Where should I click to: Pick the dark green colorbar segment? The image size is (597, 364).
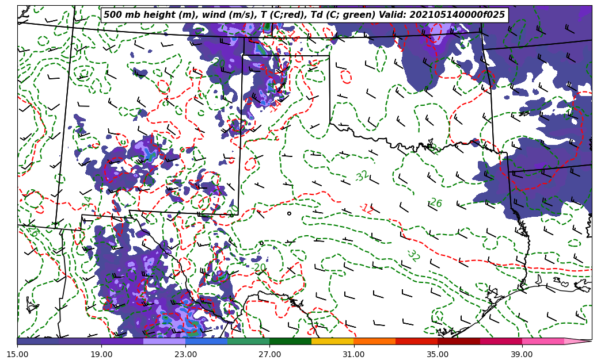(x=290, y=342)
